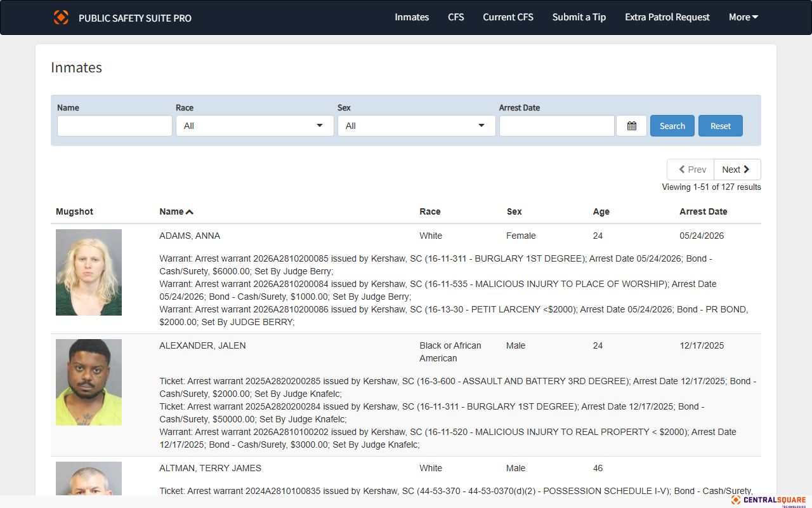Open the calendar date picker icon
Viewport: 812px width, 508px height.
pyautogui.click(x=631, y=126)
